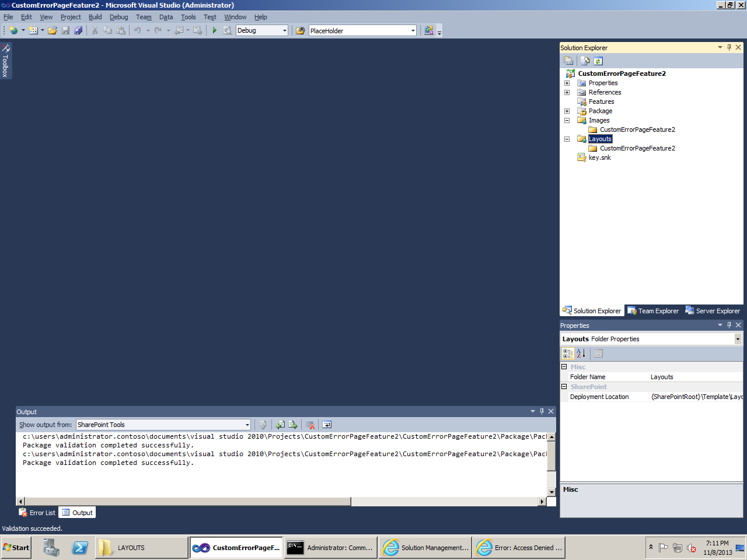Open the Show output from dropdown

[247, 425]
